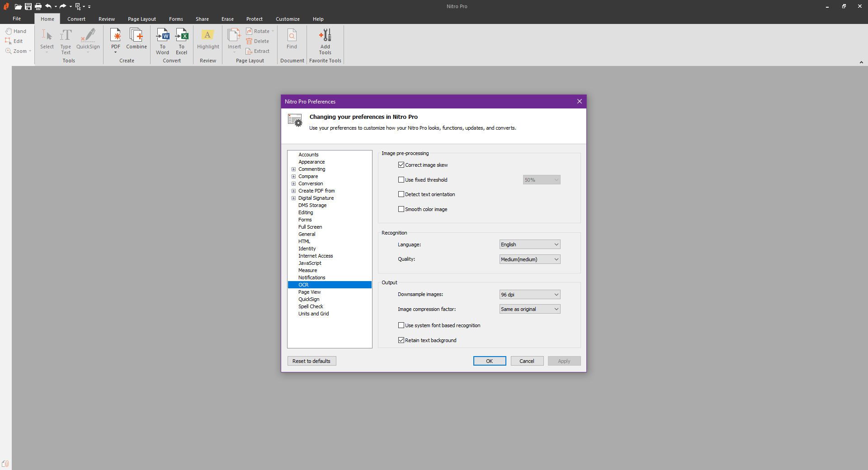Click the Redo arrow icon
Viewport: 868px width, 470px height.
point(63,6)
